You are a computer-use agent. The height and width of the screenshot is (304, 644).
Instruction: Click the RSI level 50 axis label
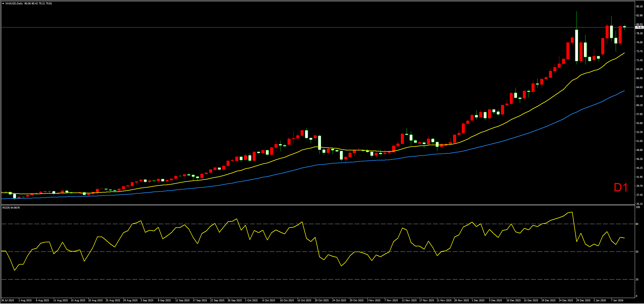point(637,252)
